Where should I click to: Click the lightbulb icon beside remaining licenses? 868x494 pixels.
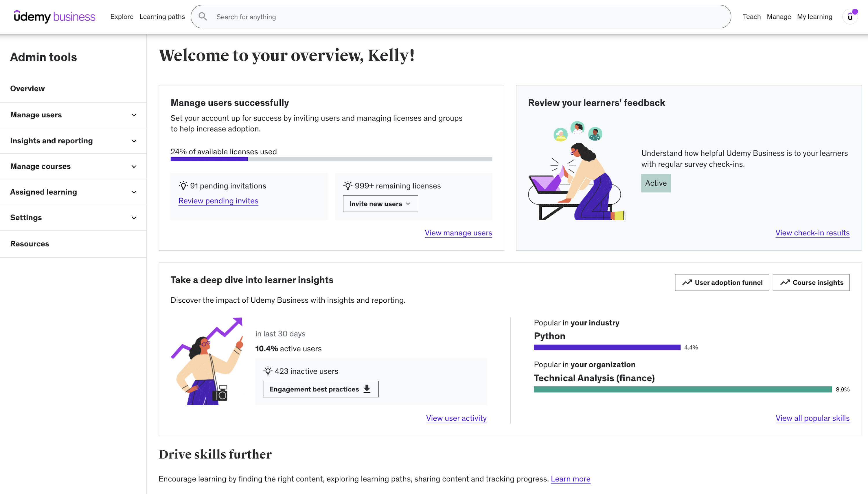[x=348, y=186]
